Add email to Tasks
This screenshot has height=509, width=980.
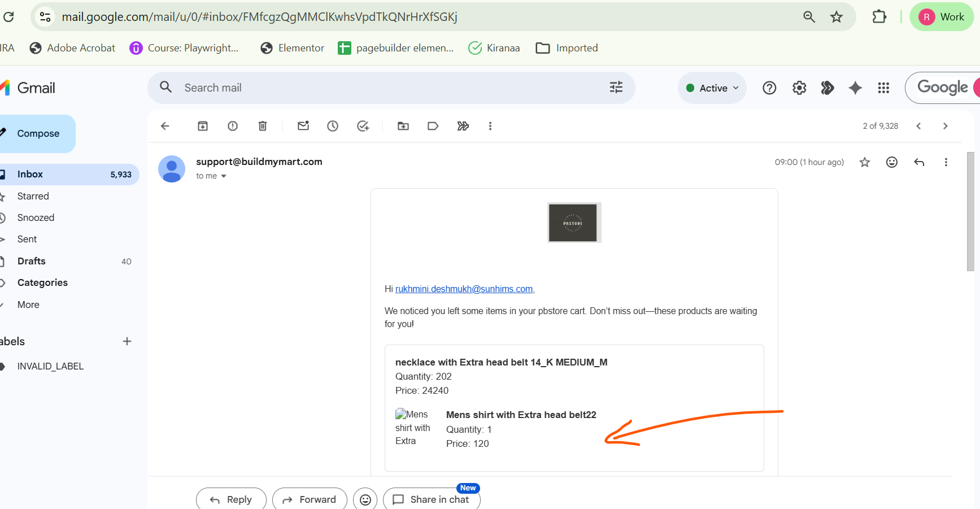pyautogui.click(x=363, y=126)
